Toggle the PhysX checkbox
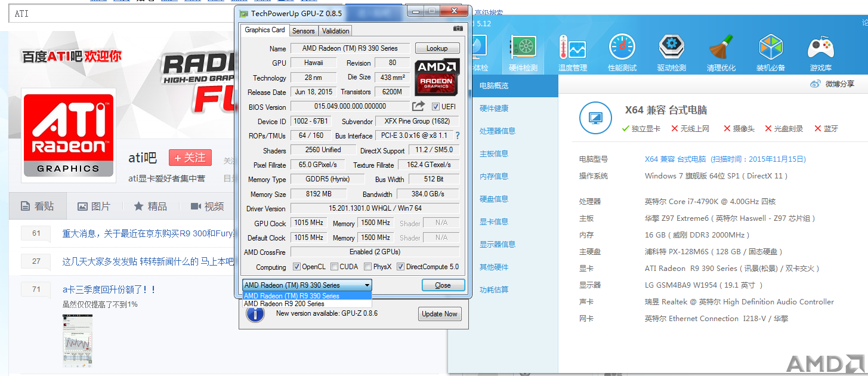Image resolution: width=868 pixels, height=376 pixels. [367, 267]
